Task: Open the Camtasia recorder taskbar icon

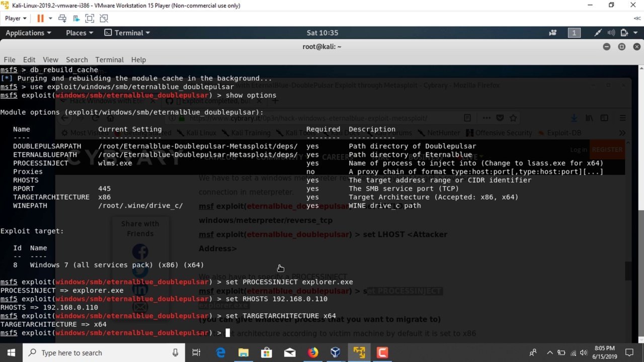Action: coord(382,352)
